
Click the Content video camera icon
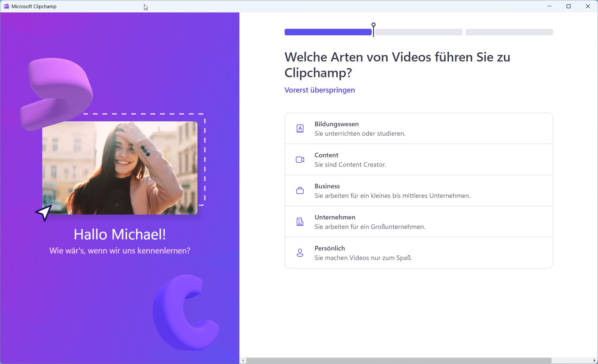(x=300, y=160)
